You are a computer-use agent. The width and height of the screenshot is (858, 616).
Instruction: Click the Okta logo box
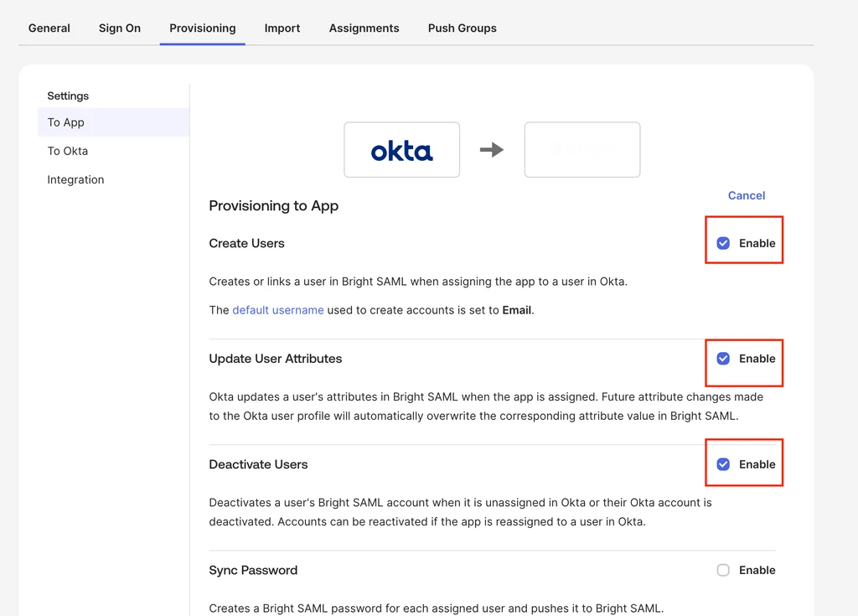401,149
